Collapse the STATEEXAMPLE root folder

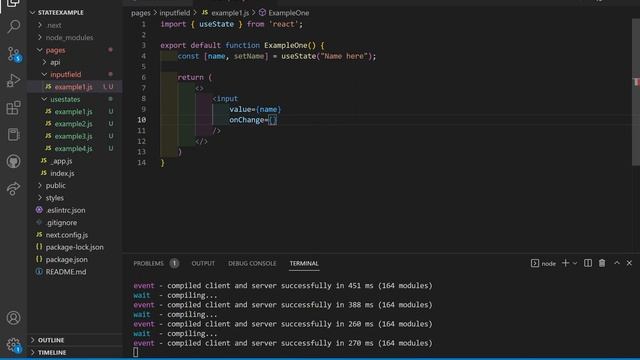click(x=75, y=13)
